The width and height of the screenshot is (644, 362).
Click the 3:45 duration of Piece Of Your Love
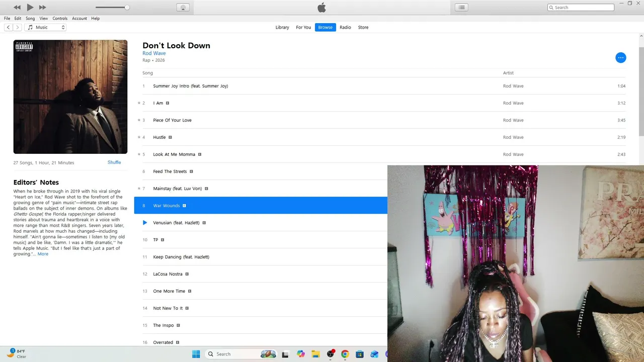[x=621, y=120]
